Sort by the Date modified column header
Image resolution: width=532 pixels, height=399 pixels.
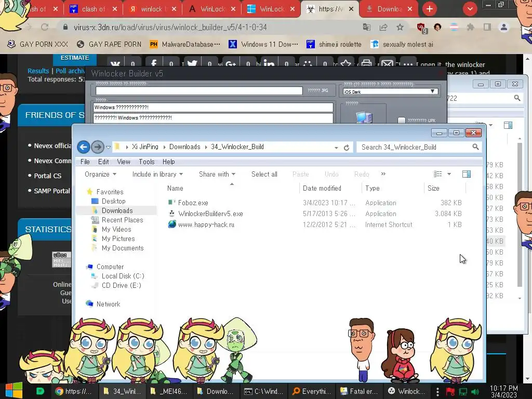(x=322, y=188)
